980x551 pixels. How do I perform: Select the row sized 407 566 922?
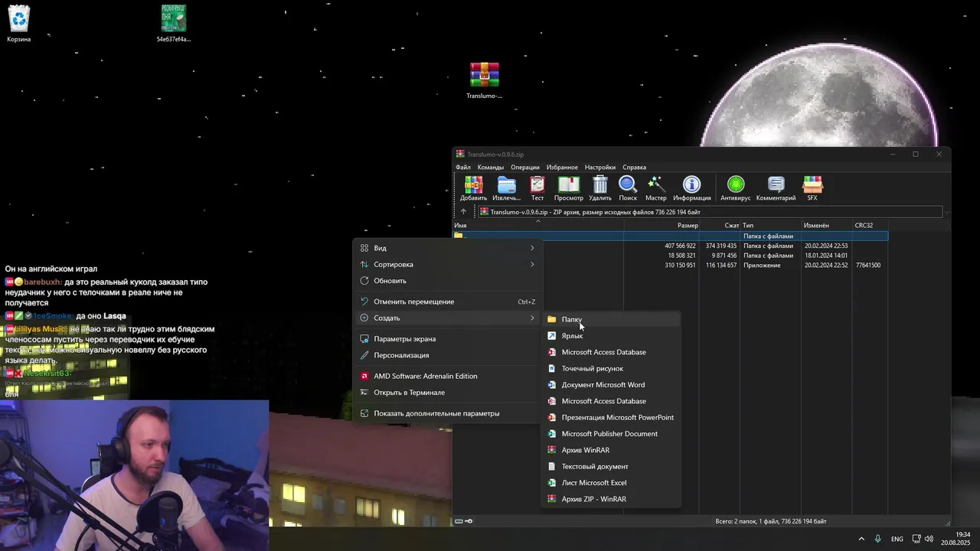[671, 246]
